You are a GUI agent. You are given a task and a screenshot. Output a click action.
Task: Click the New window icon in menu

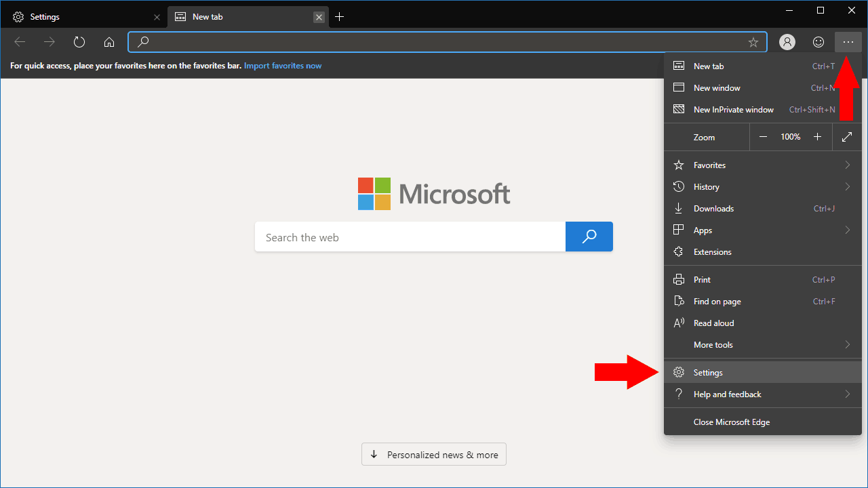pyautogui.click(x=678, y=88)
